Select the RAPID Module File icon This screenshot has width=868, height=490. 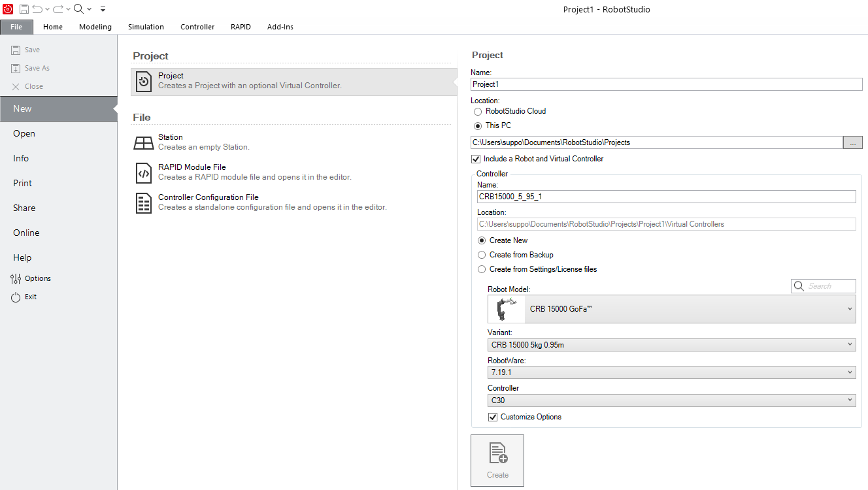click(144, 172)
